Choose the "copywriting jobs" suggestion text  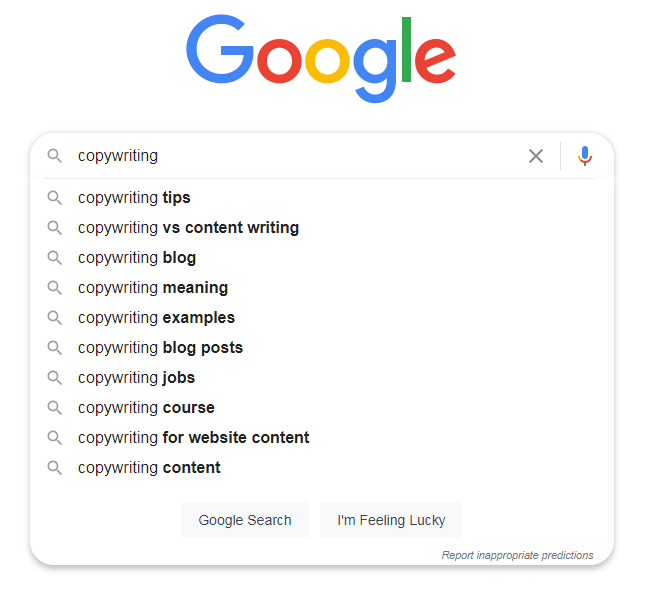click(136, 378)
